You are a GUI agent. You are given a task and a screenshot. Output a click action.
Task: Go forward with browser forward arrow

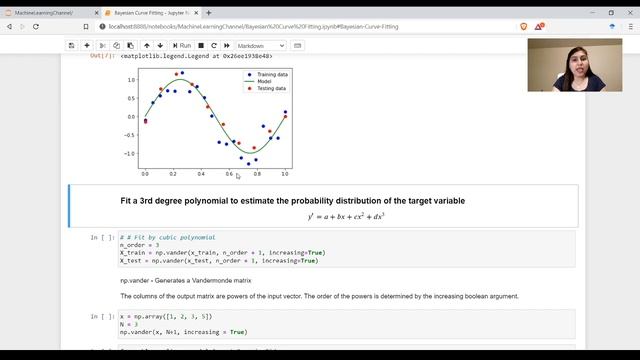point(22,27)
